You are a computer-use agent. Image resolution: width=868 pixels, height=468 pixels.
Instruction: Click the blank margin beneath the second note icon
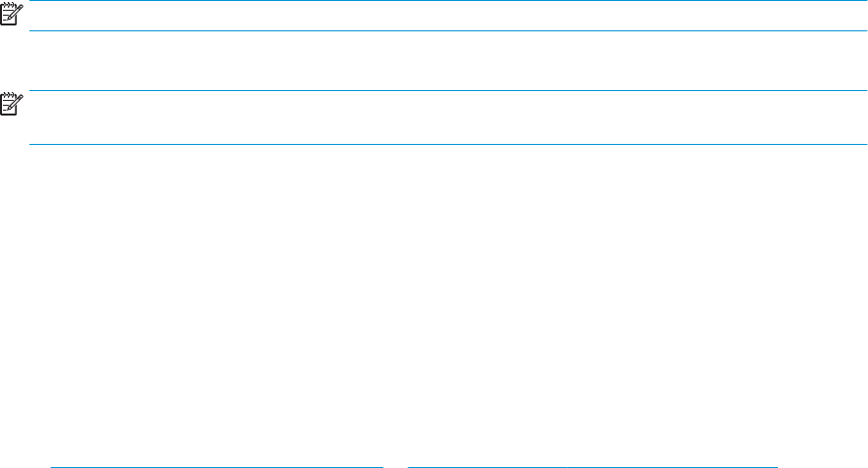pos(12,130)
